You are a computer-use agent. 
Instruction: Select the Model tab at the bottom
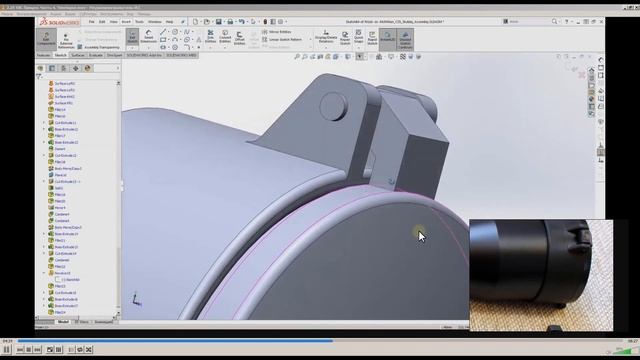pyautogui.click(x=63, y=322)
